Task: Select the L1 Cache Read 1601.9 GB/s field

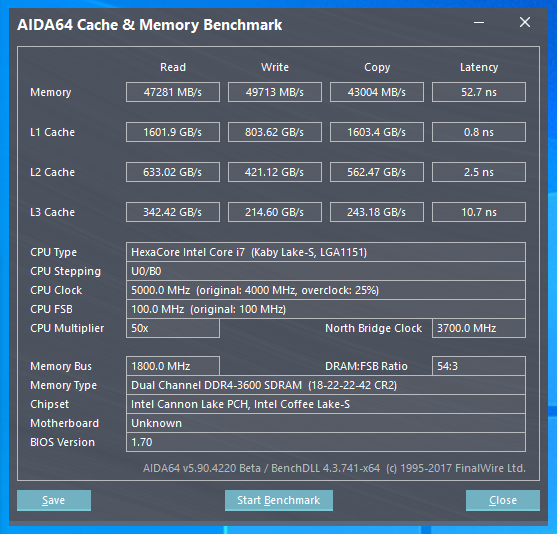Action: pos(173,132)
